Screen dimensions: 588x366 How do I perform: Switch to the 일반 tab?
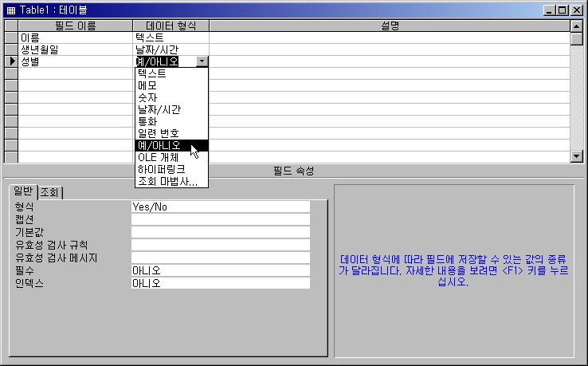click(22, 191)
